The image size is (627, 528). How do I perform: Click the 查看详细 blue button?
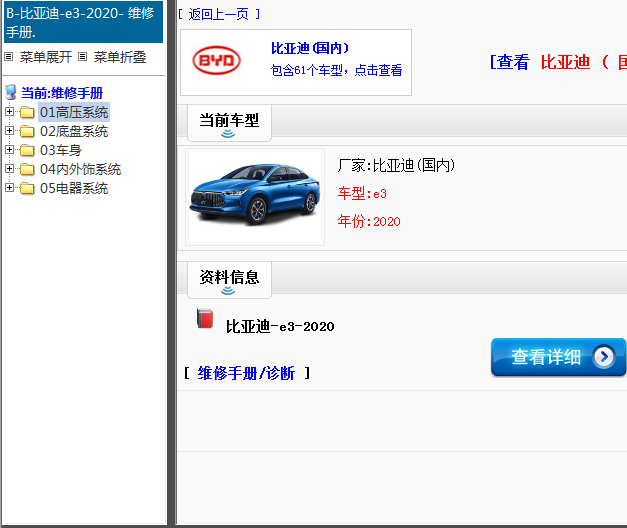coord(558,357)
